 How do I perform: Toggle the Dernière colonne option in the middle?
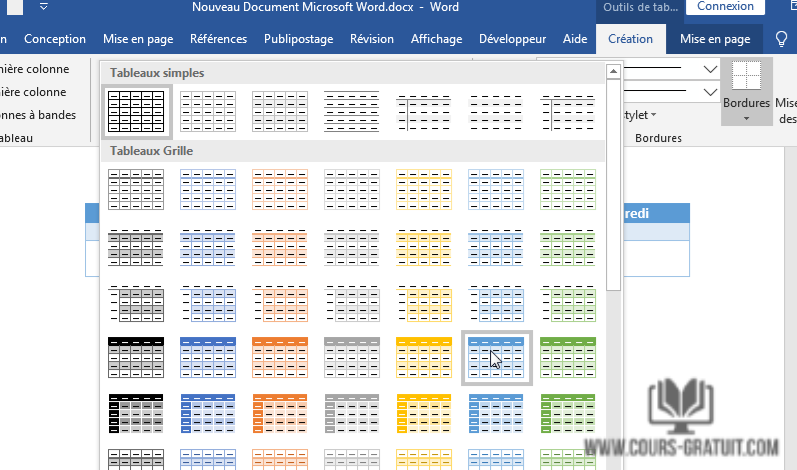(x=35, y=92)
